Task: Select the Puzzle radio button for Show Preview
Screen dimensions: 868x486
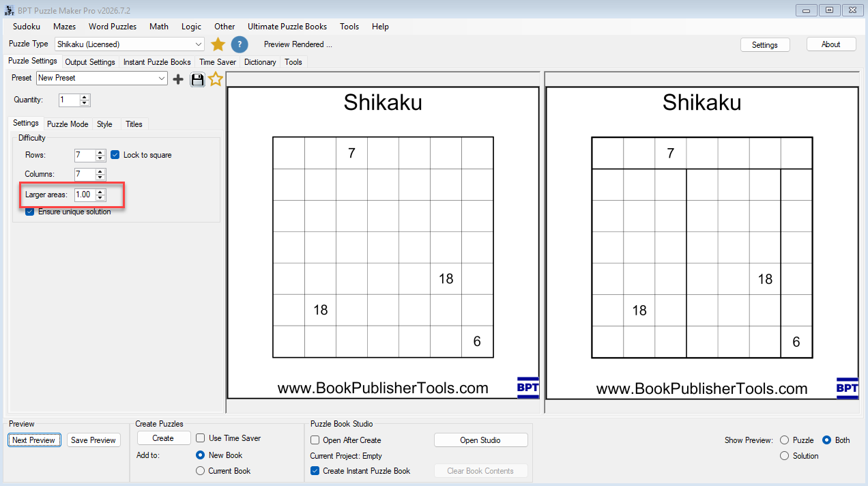Action: tap(784, 440)
